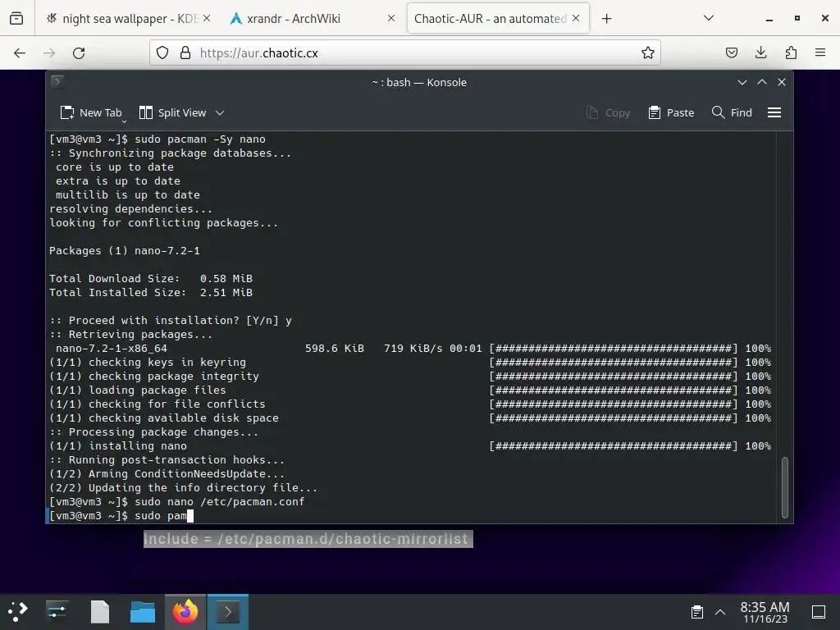Open System Settings from taskbar
Screen dimensions: 840x630
pos(57,611)
